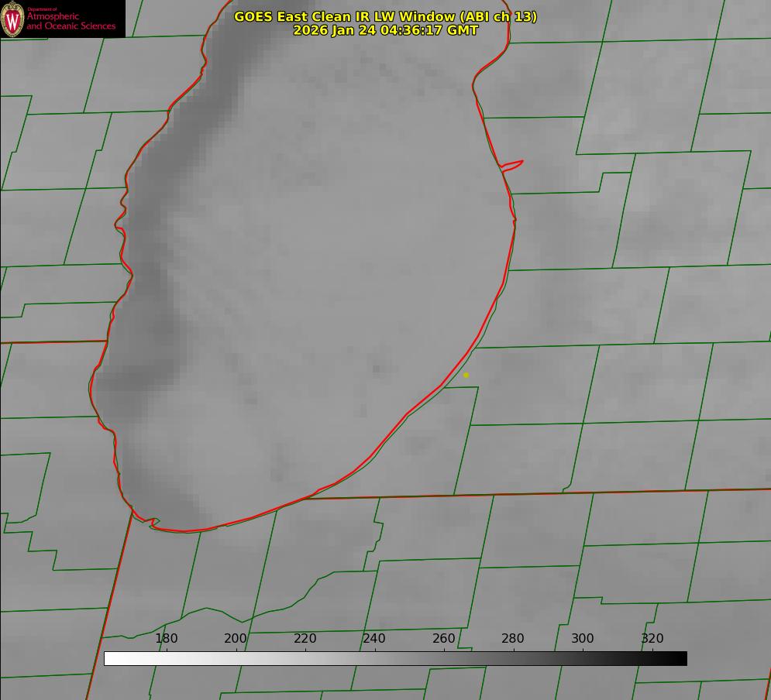Click the colorbar label '200'
The width and height of the screenshot is (771, 700).
point(236,638)
